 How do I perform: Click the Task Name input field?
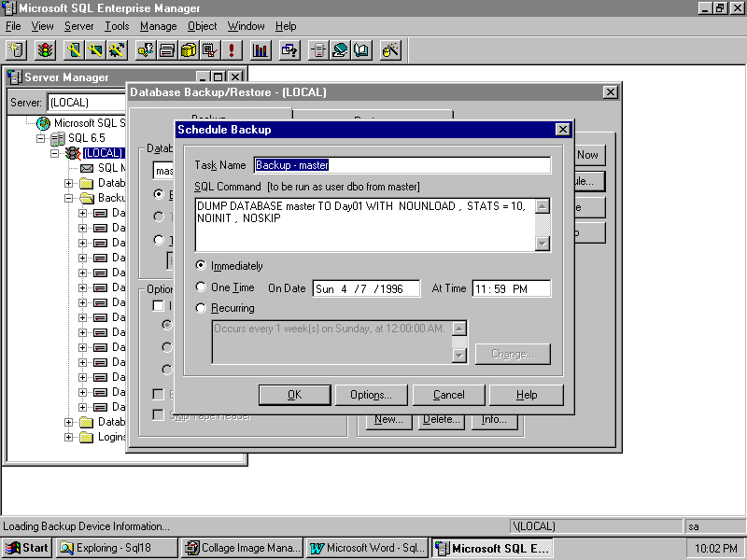(402, 165)
